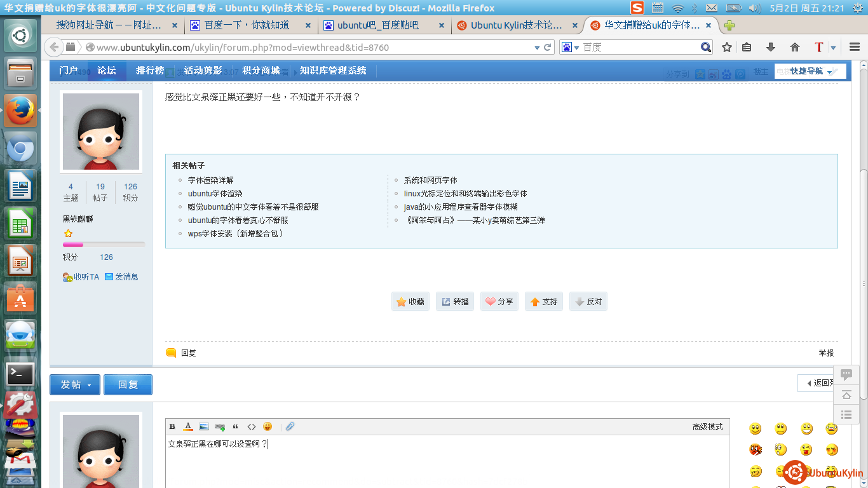This screenshot has width=868, height=488.
Task: Click the code tag icon in editor
Action: coord(252,426)
